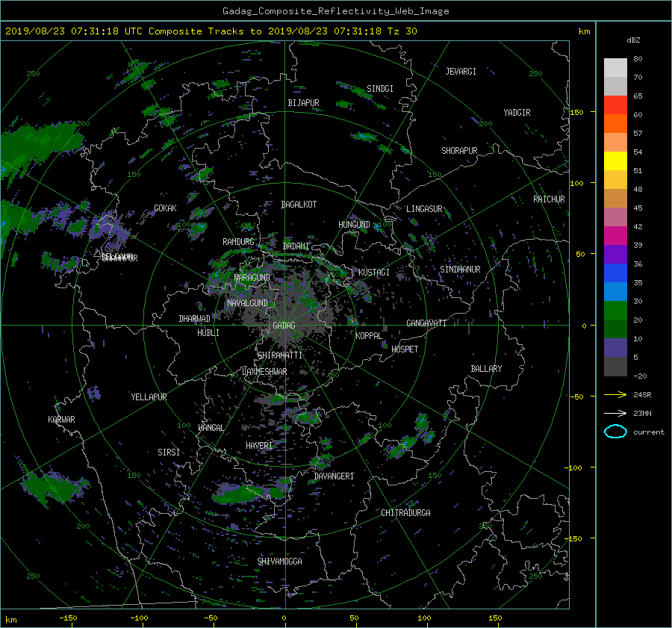Click the KUSTAGI city label
This screenshot has width=672, height=628.
pyautogui.click(x=374, y=273)
